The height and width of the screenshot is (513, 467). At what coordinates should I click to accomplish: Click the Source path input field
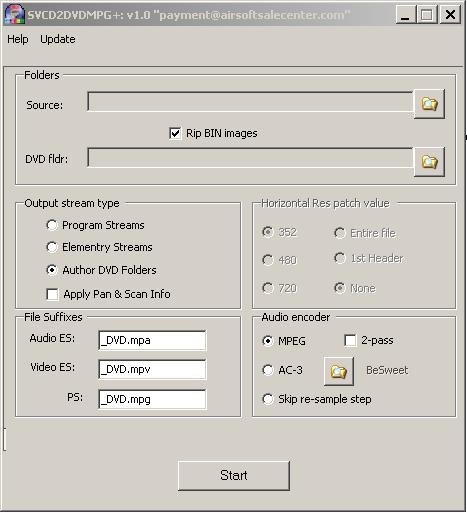click(250, 101)
